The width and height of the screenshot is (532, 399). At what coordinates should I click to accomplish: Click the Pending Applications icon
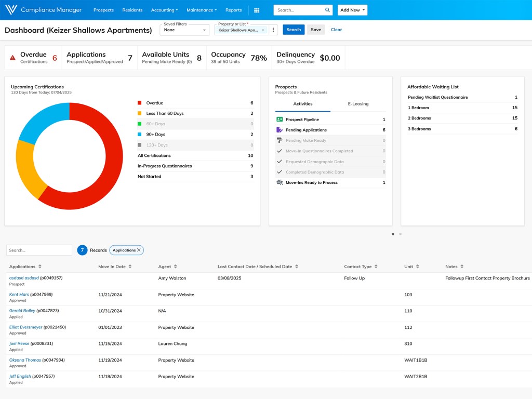pos(280,130)
